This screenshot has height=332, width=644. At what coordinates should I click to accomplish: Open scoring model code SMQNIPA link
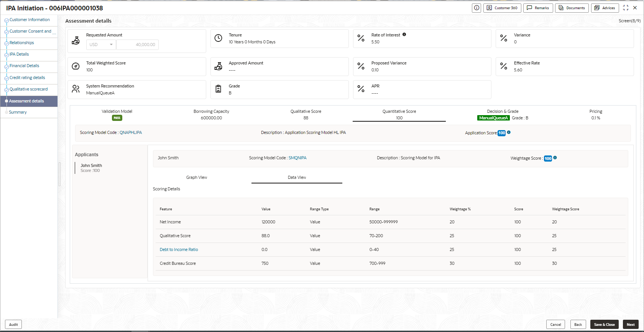pos(297,158)
